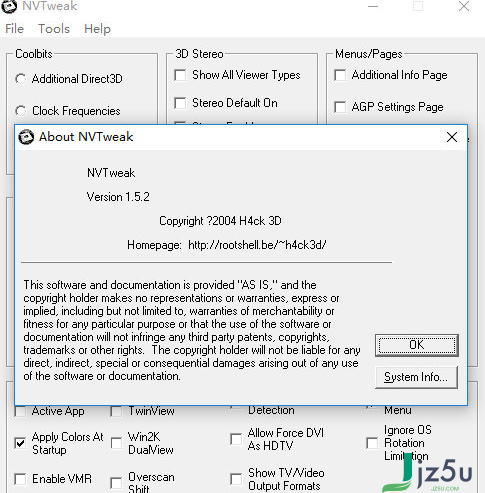Open the Tools menu

click(x=54, y=29)
